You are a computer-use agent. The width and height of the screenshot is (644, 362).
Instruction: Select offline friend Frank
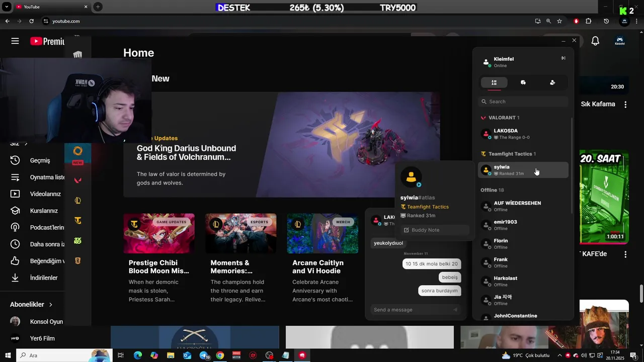[x=523, y=262]
